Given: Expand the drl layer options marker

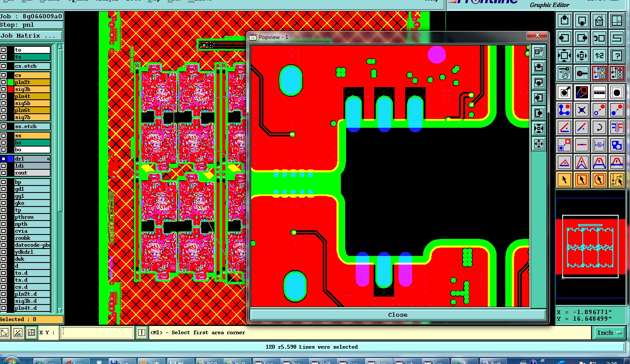Looking at the screenshot, I should 49,159.
